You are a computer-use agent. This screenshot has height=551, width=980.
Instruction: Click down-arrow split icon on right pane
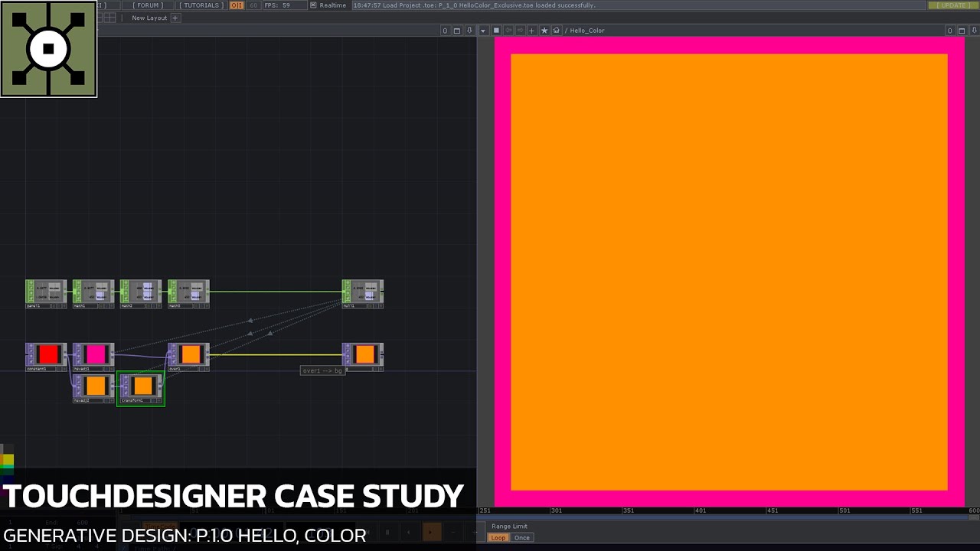coord(974,31)
